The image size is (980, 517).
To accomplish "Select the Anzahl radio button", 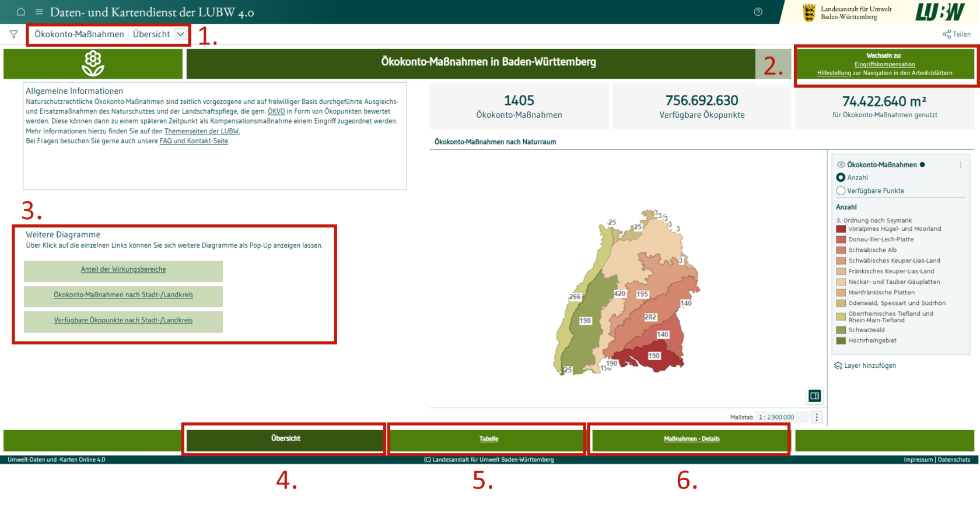I will tap(841, 177).
